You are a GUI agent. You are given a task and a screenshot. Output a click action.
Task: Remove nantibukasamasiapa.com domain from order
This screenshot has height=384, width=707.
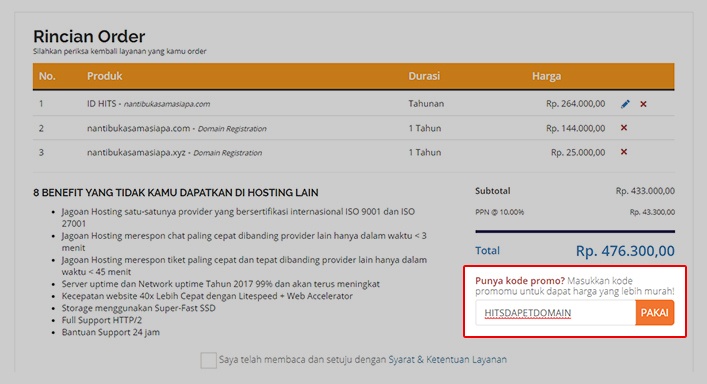[x=624, y=128]
